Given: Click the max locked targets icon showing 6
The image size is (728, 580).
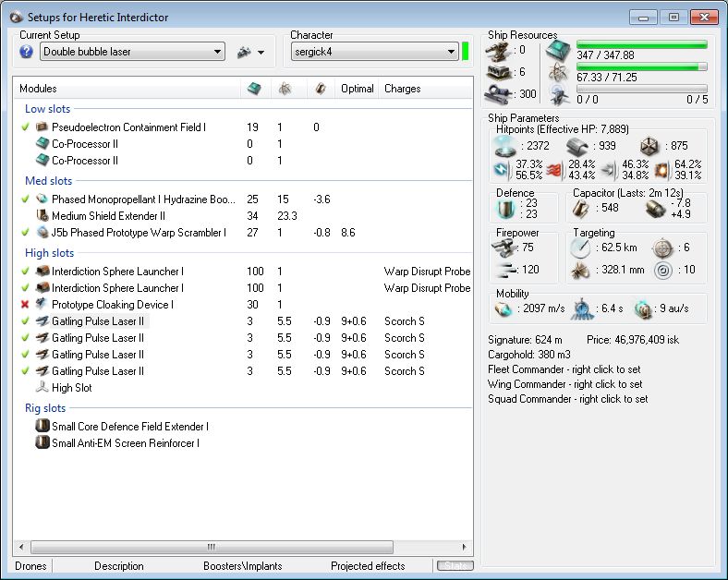Looking at the screenshot, I should tap(662, 248).
